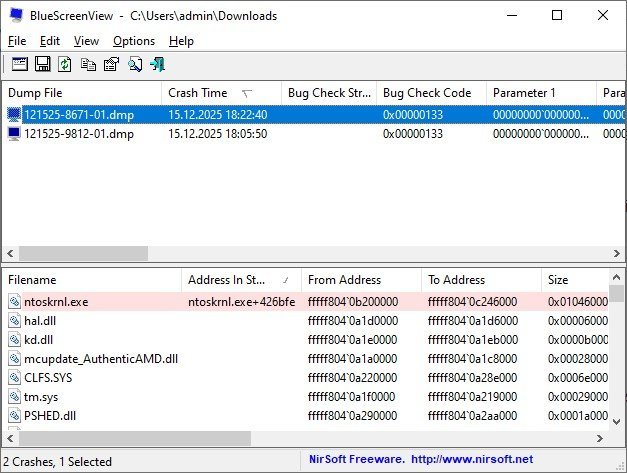This screenshot has width=627, height=473.
Task: Click the BlueScreenView title bar app icon
Action: point(16,16)
